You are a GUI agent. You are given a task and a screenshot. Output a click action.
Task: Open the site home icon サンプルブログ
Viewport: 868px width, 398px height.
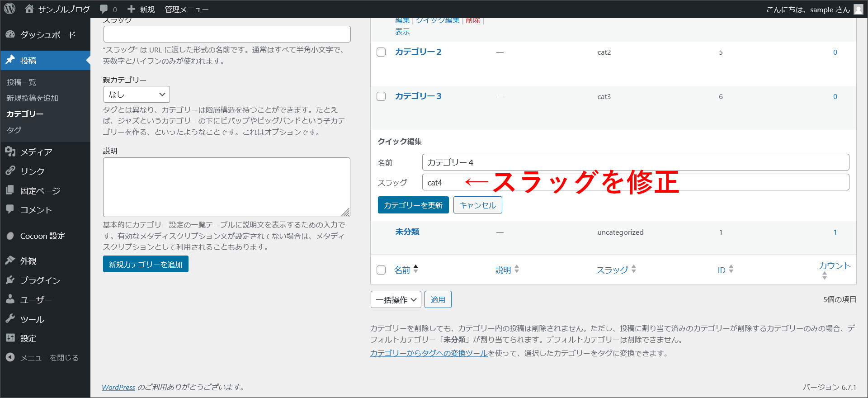(29, 9)
